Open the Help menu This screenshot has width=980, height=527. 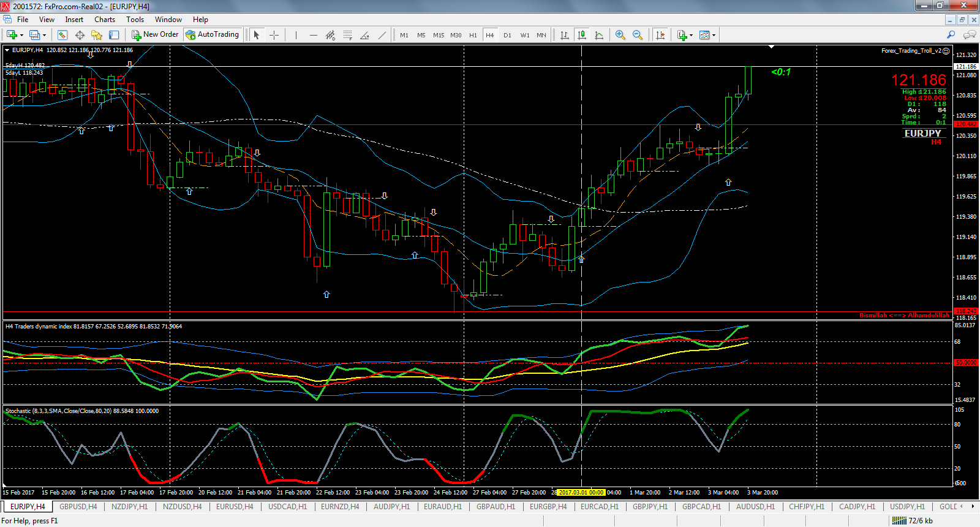pos(200,20)
